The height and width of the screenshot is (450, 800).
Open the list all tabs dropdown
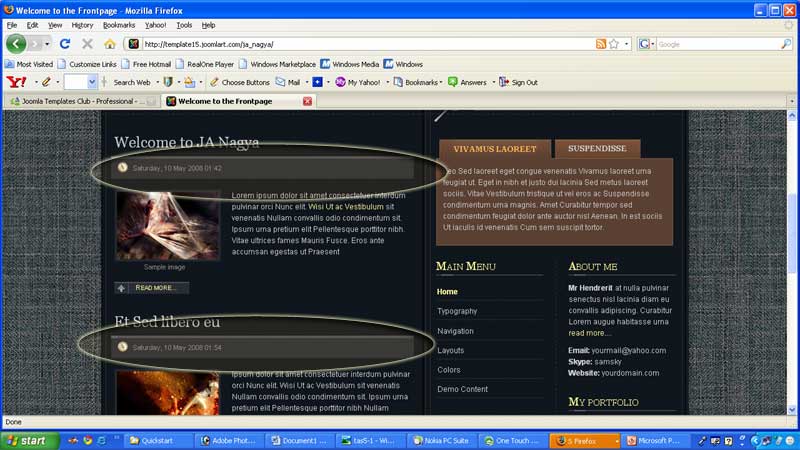(x=792, y=101)
